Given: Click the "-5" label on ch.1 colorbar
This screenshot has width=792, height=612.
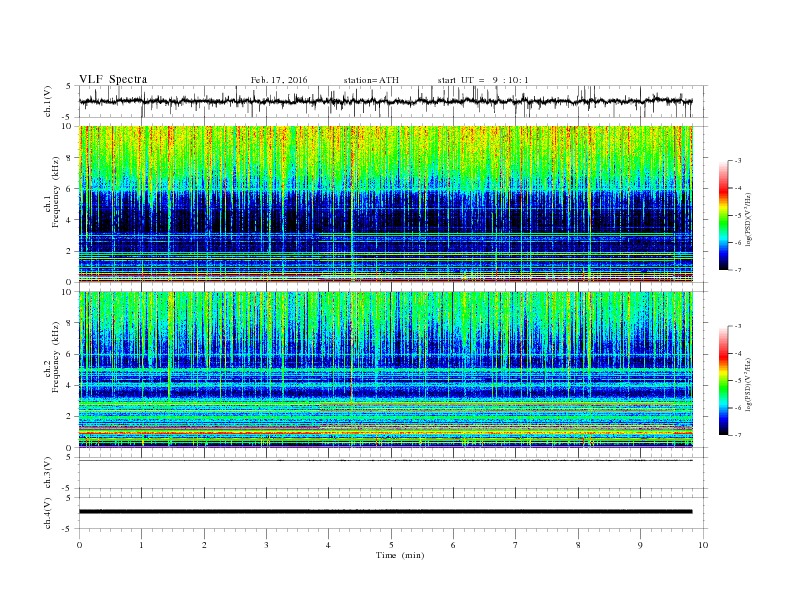Looking at the screenshot, I should tap(738, 216).
